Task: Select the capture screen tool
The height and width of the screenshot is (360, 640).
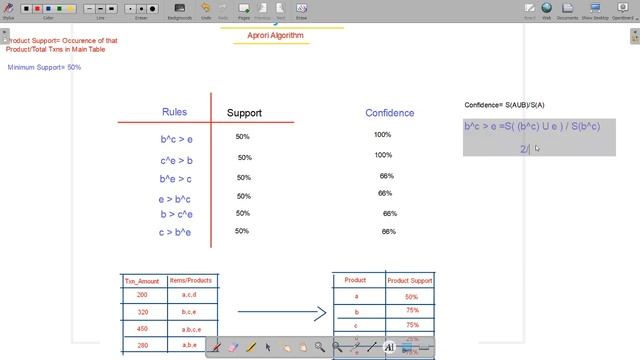Action: 407,347
